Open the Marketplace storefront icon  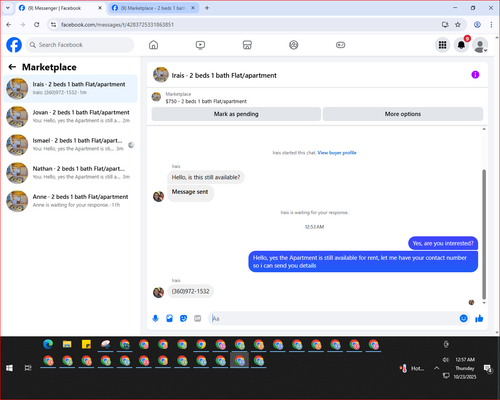(247, 45)
